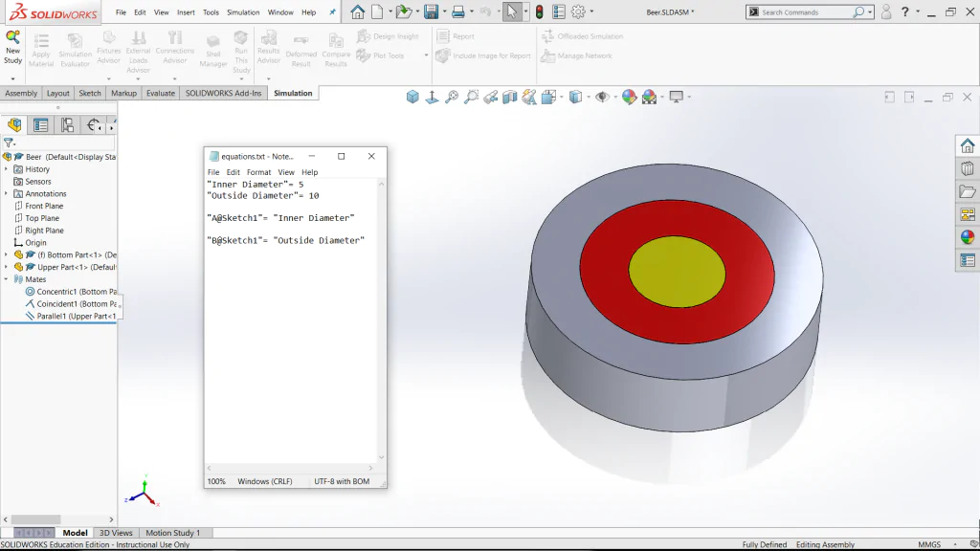
Task: Select the FeatureManager Design Tree tab icon
Action: (14, 125)
